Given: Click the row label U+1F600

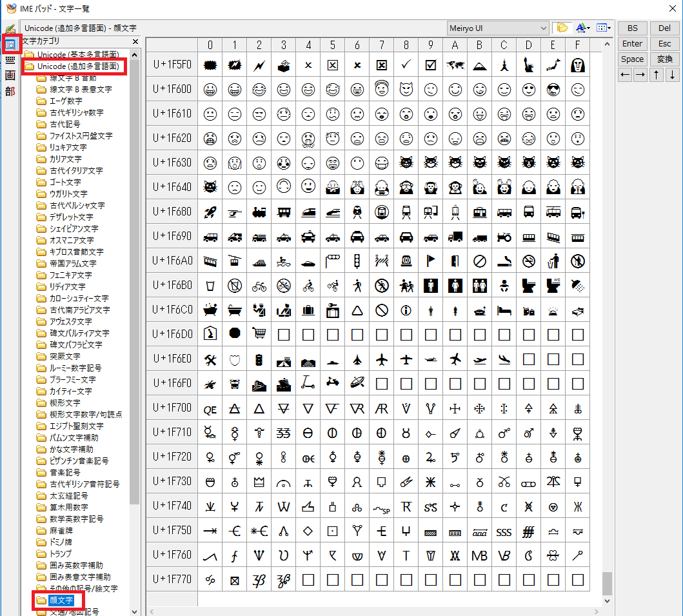Looking at the screenshot, I should pyautogui.click(x=172, y=89).
